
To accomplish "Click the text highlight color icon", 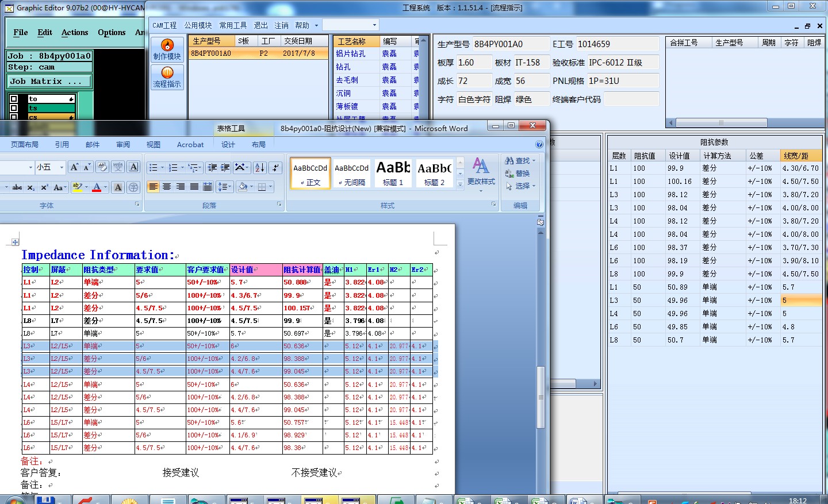I will click(77, 187).
